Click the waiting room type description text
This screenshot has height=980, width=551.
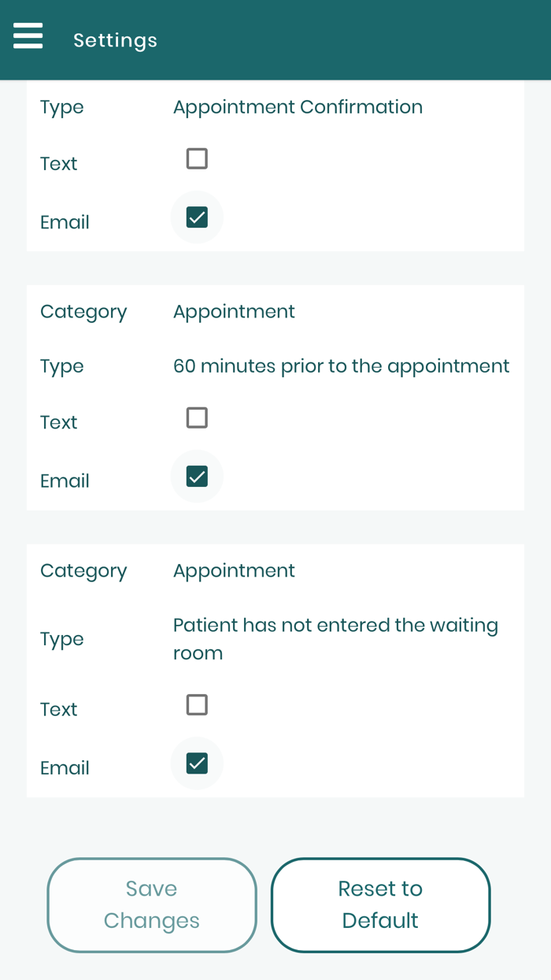pyautogui.click(x=336, y=638)
